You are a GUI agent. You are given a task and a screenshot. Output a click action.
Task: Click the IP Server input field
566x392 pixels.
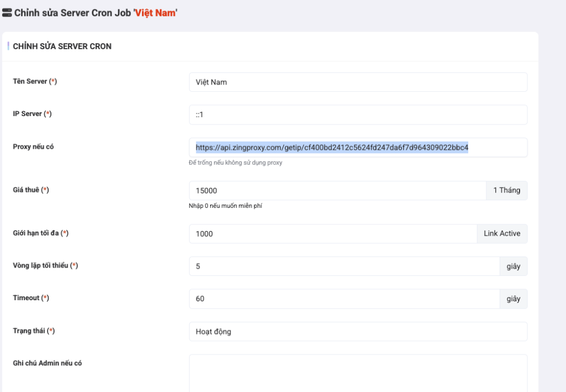[x=358, y=115]
